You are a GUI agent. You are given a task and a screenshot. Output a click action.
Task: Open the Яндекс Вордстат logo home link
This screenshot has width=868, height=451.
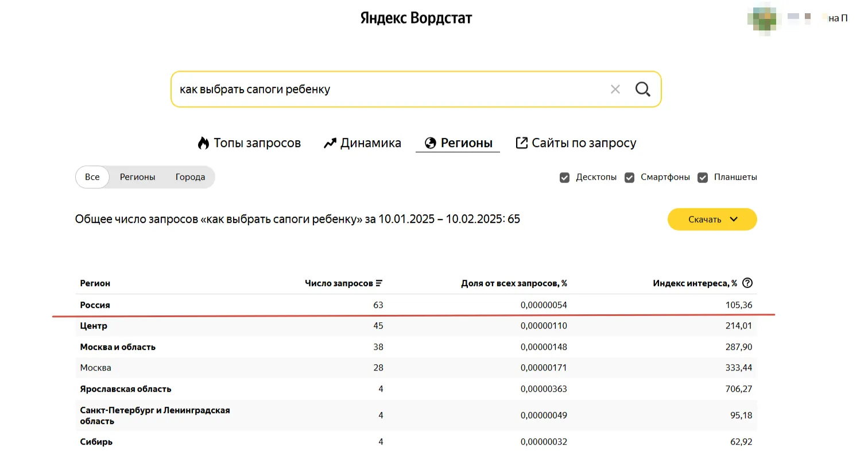416,18
